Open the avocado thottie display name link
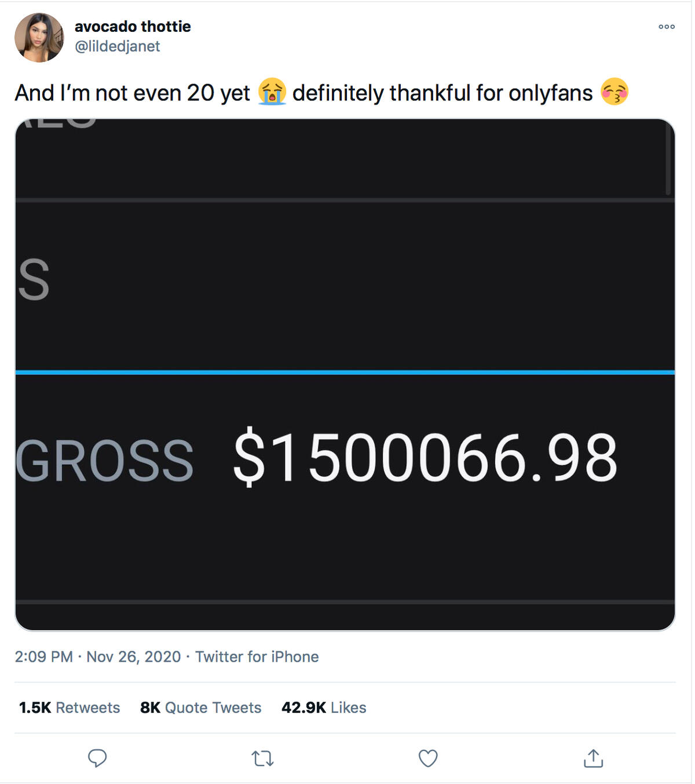695x784 pixels. 133,27
